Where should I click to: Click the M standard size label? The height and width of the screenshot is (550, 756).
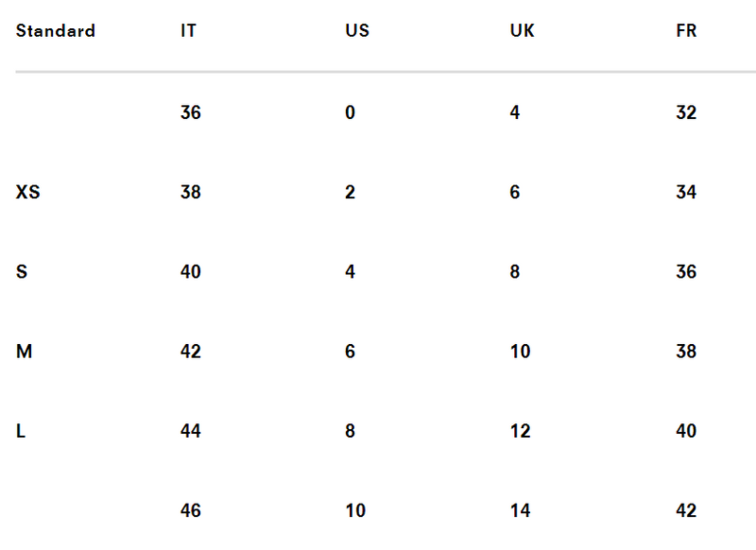[x=25, y=352]
